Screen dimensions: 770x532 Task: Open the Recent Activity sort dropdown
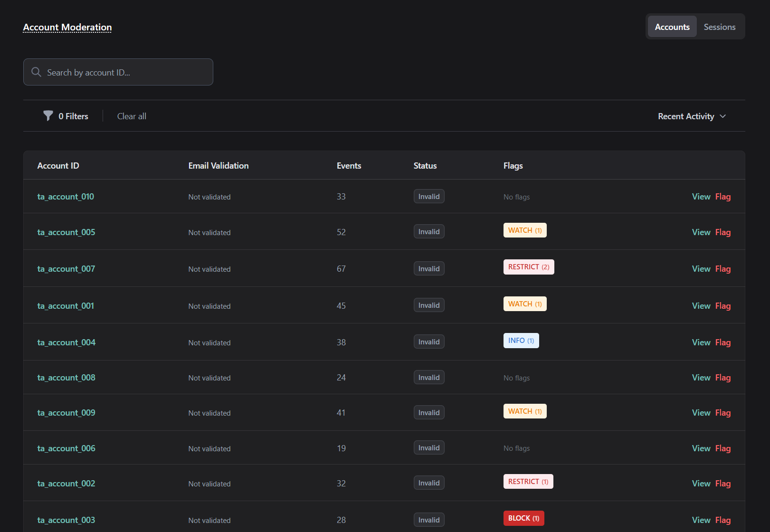686,116
